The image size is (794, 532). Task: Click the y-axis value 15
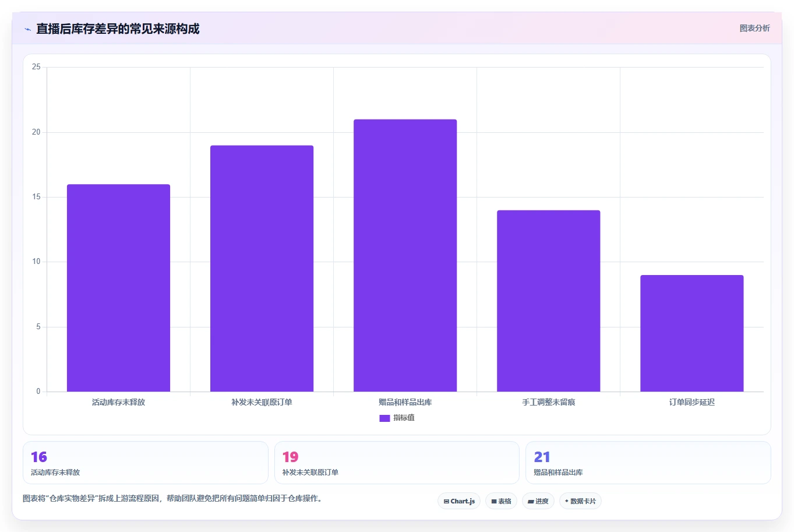click(36, 197)
